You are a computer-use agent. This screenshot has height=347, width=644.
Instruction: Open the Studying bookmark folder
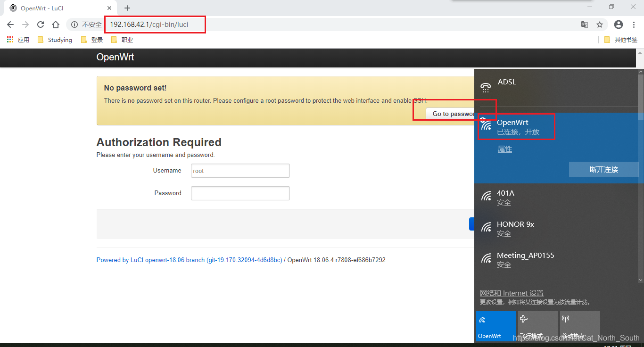click(55, 40)
